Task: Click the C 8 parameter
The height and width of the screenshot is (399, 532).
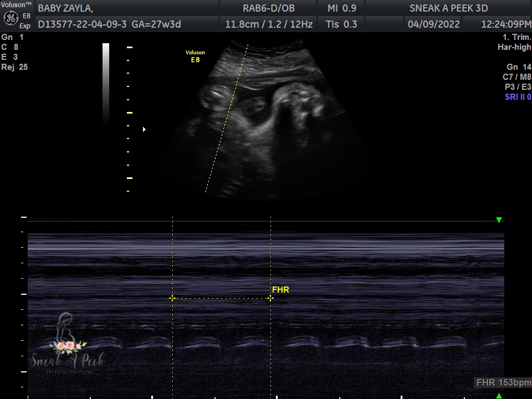Action: pyautogui.click(x=10, y=47)
